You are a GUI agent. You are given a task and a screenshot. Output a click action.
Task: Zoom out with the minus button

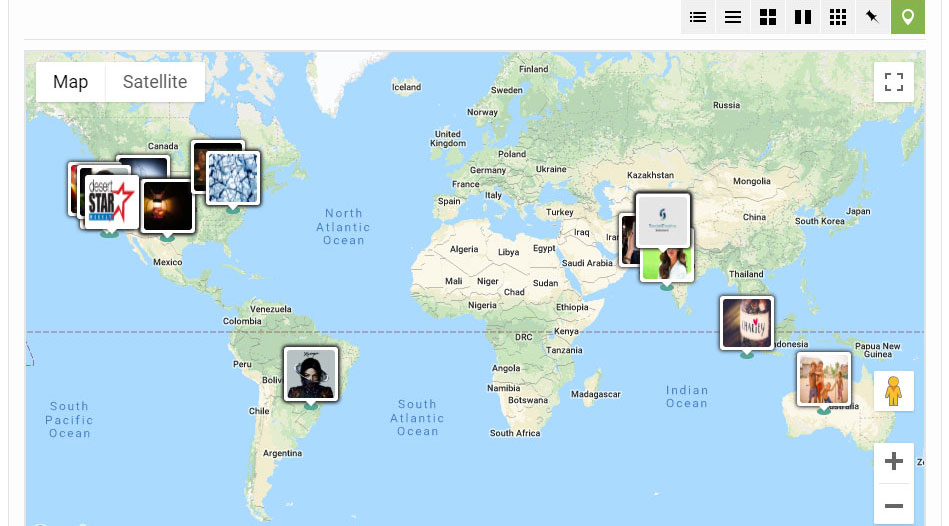(x=894, y=505)
